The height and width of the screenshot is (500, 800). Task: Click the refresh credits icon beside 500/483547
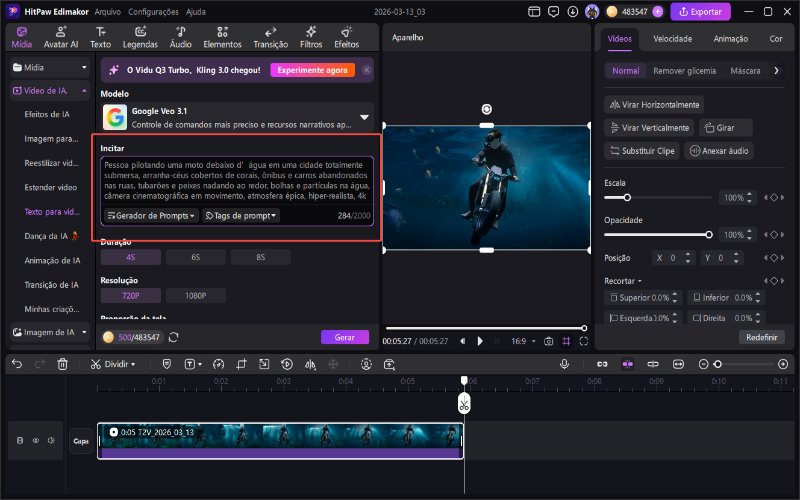click(174, 338)
